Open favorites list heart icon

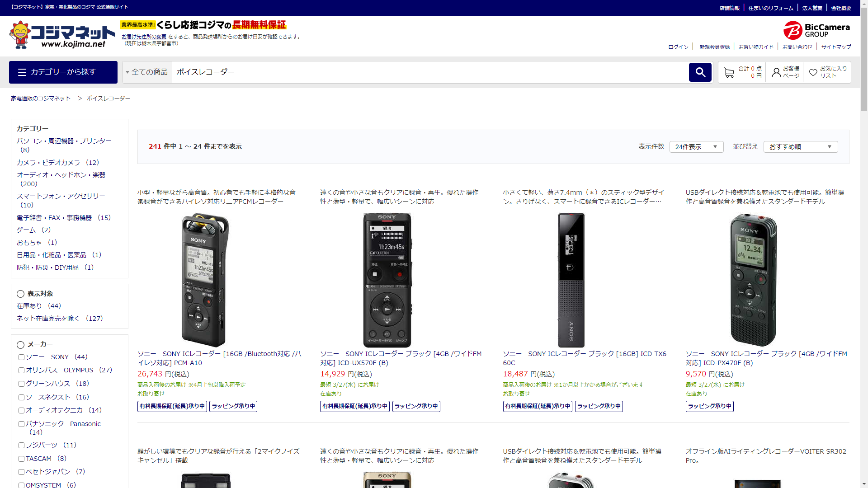[x=813, y=73]
